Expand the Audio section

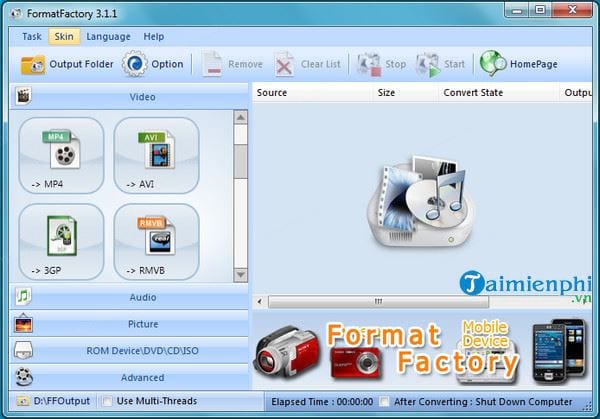tap(129, 297)
